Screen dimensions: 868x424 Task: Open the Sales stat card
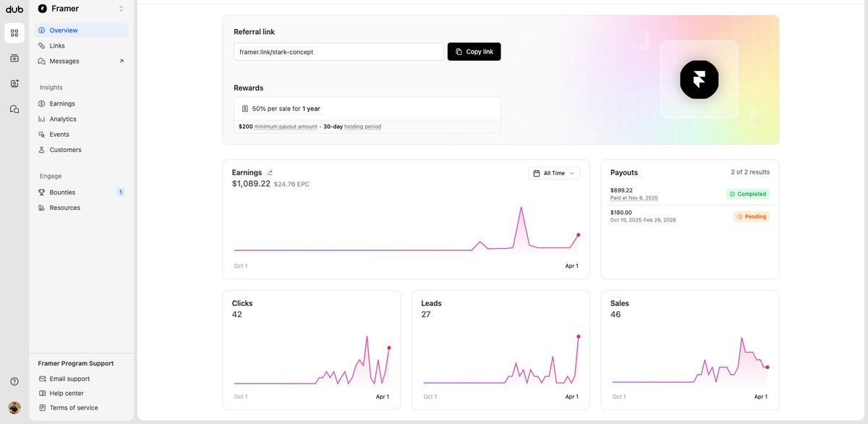click(x=690, y=350)
